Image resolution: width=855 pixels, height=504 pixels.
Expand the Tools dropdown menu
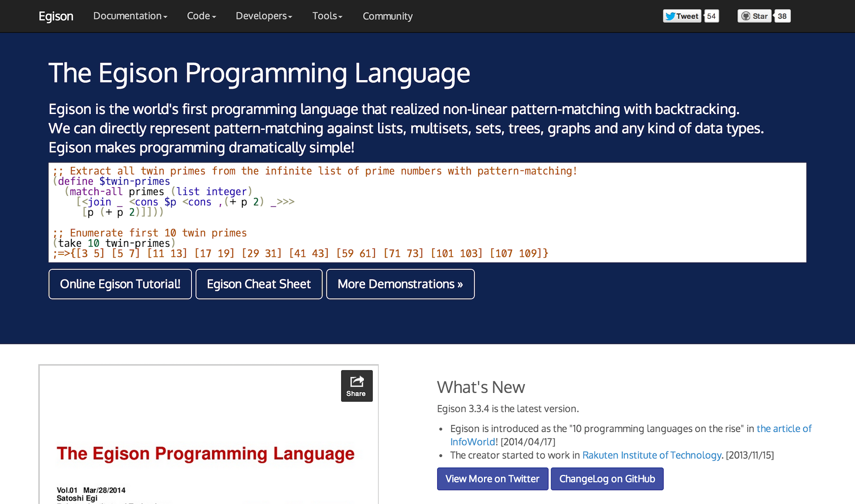(327, 16)
